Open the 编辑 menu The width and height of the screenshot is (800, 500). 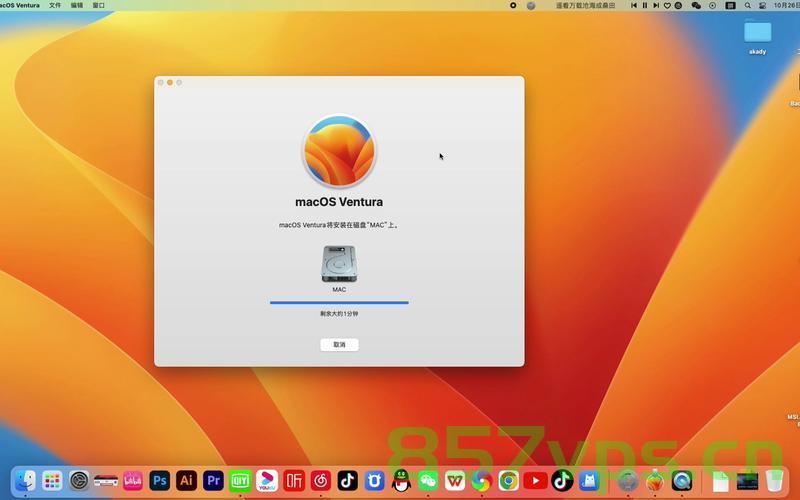[x=77, y=5]
